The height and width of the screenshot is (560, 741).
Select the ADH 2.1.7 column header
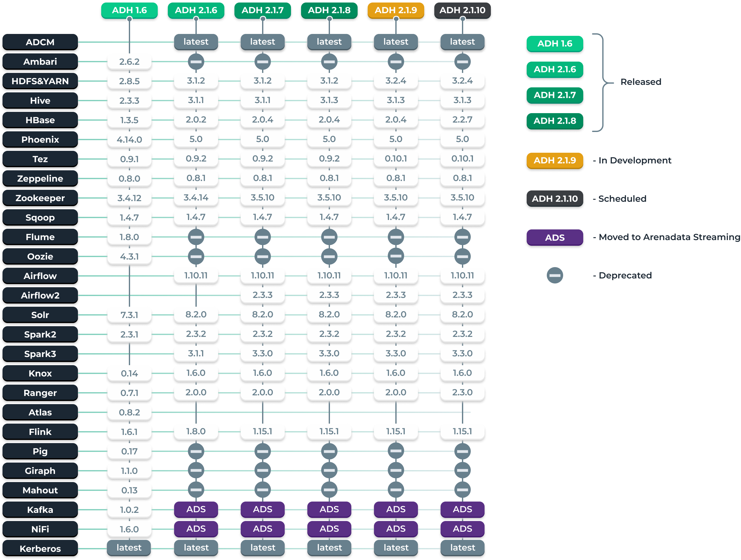(x=263, y=10)
